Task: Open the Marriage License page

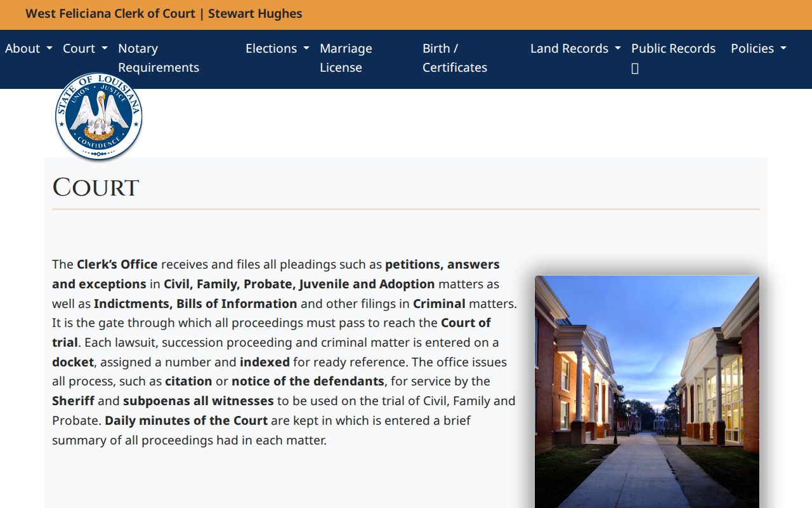Action: click(x=346, y=58)
